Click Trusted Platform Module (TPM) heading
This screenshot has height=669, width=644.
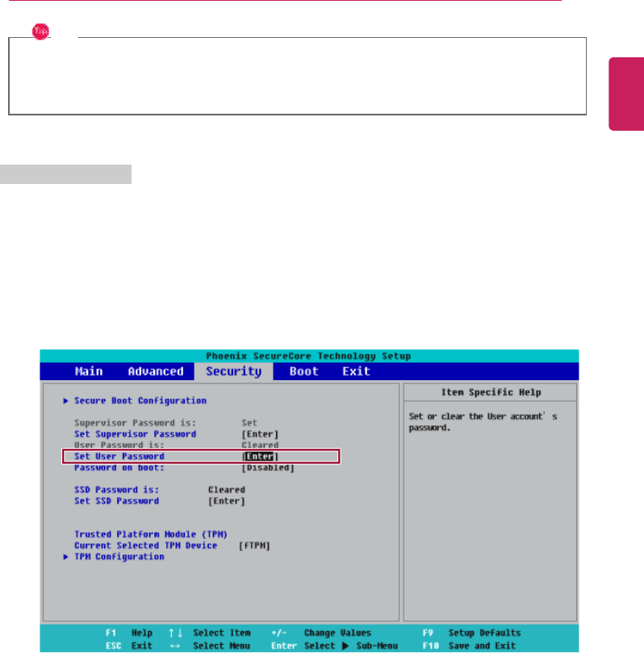click(151, 534)
